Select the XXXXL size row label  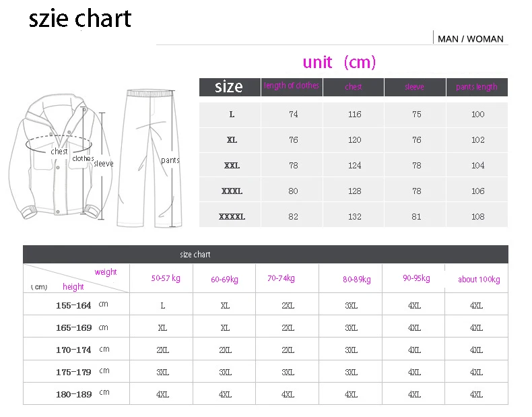click(x=232, y=216)
